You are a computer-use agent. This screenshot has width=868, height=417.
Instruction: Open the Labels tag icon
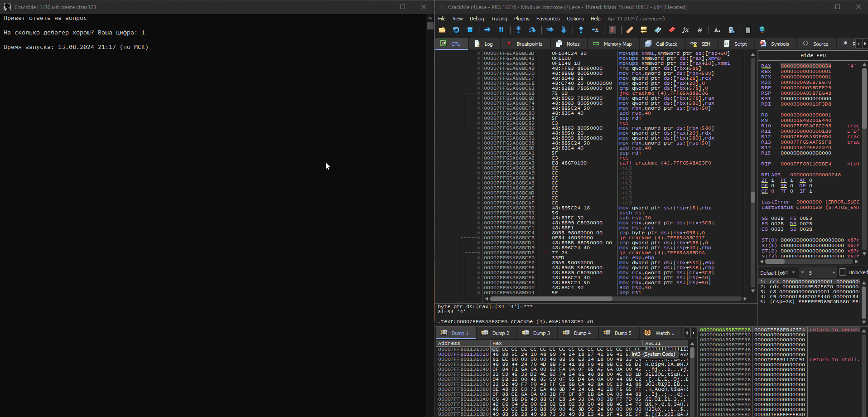click(658, 30)
